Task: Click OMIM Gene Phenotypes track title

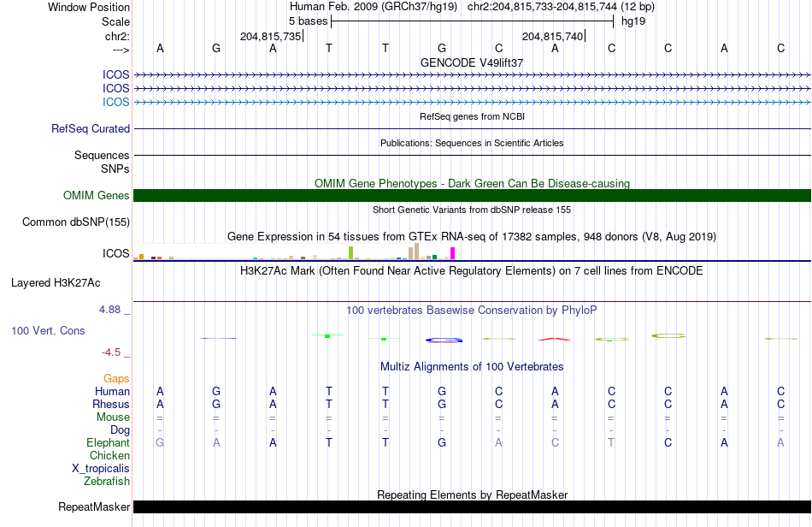Action: tap(472, 183)
